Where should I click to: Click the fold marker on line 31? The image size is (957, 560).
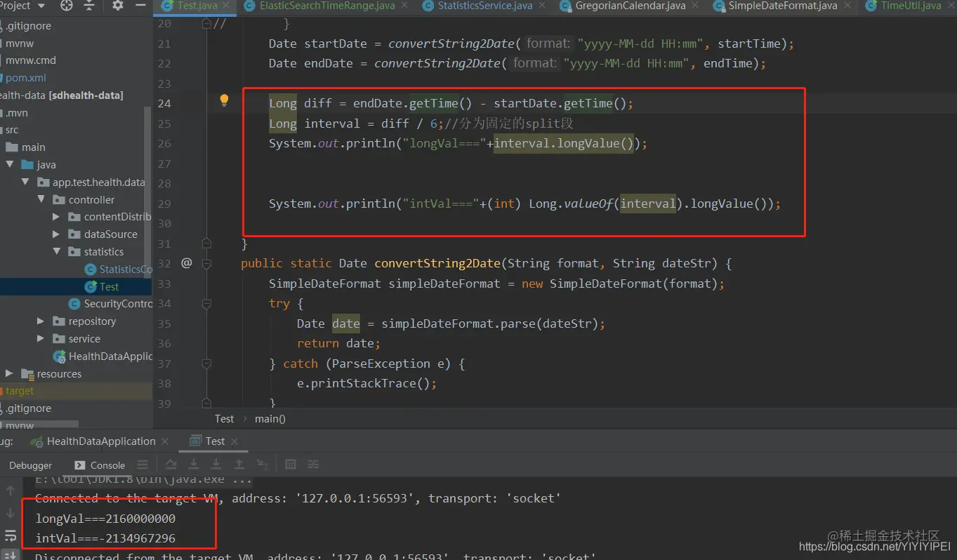pos(206,244)
